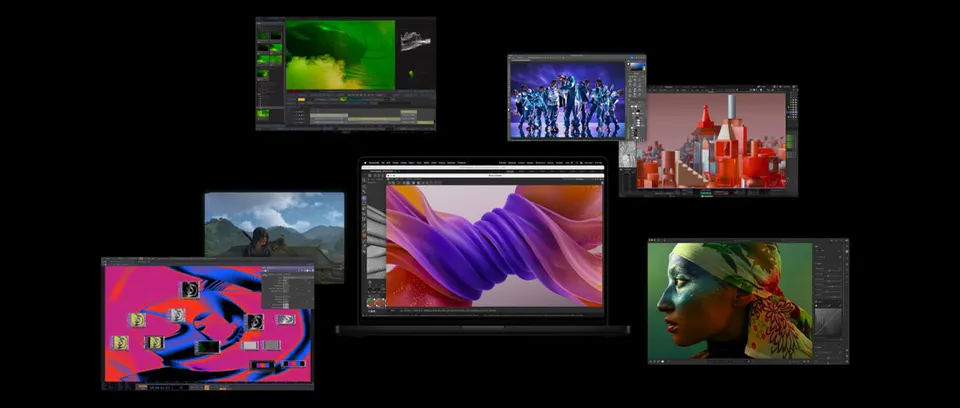Select the topmost black spiral node in the node editor

pos(190,290)
